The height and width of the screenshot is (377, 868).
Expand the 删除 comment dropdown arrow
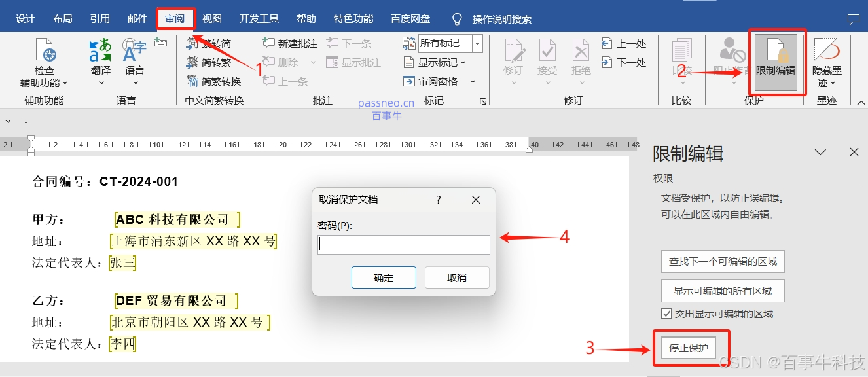click(x=313, y=63)
